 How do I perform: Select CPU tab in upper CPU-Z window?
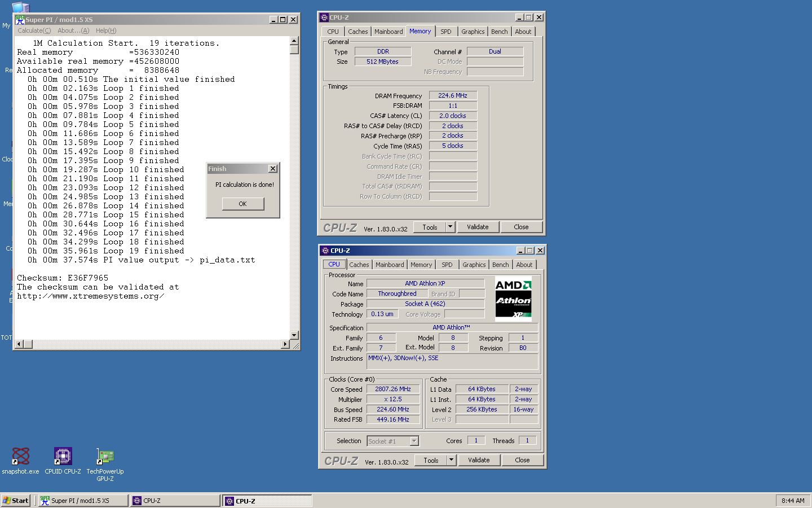pyautogui.click(x=333, y=32)
